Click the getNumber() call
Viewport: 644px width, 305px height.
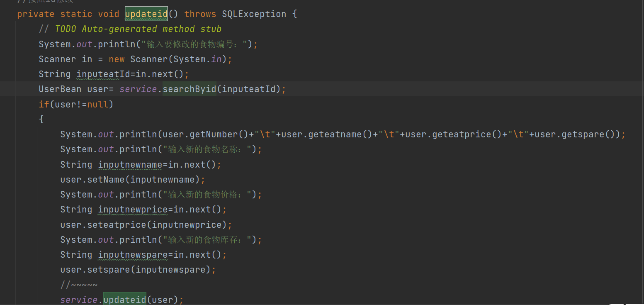[219, 134]
